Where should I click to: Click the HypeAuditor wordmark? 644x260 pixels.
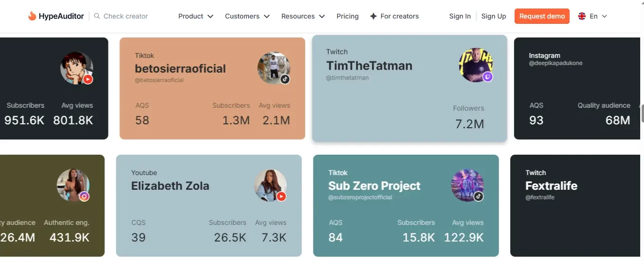point(62,16)
